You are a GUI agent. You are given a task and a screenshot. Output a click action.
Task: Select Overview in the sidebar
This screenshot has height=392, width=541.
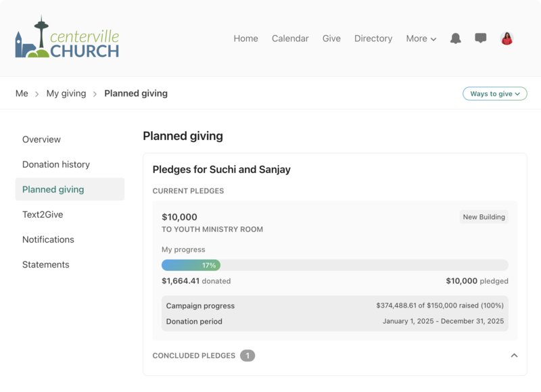[x=41, y=139]
